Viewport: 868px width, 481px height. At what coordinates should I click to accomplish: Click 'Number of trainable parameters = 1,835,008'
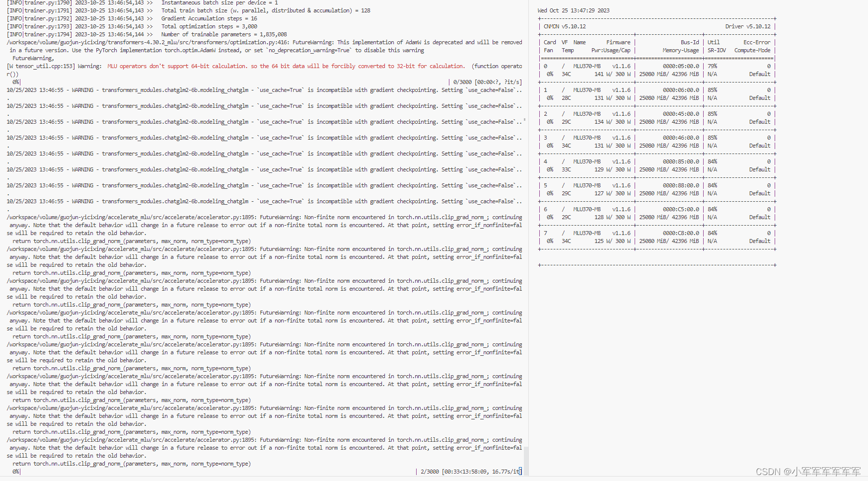click(224, 34)
